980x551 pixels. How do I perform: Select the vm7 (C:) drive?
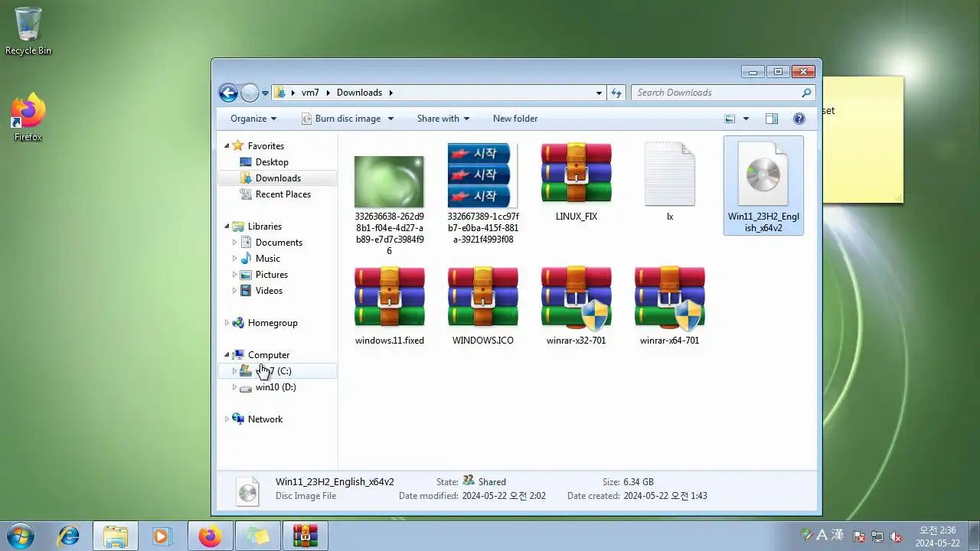277,371
